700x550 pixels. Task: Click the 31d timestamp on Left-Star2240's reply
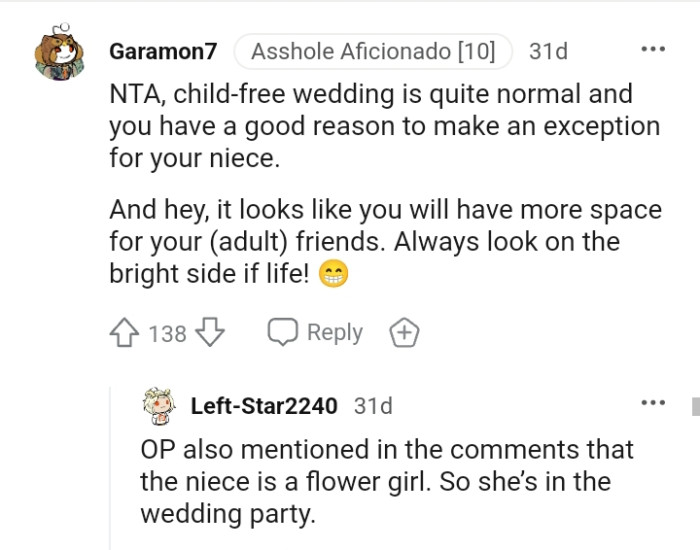(373, 406)
